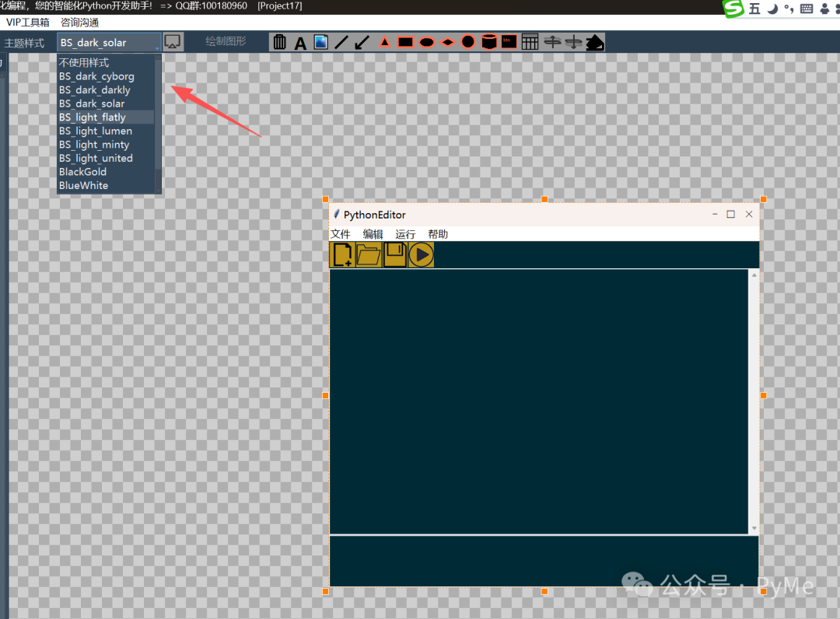Image resolution: width=840 pixels, height=619 pixels.
Task: Click the open folder icon in PythonEditor
Action: tap(368, 254)
